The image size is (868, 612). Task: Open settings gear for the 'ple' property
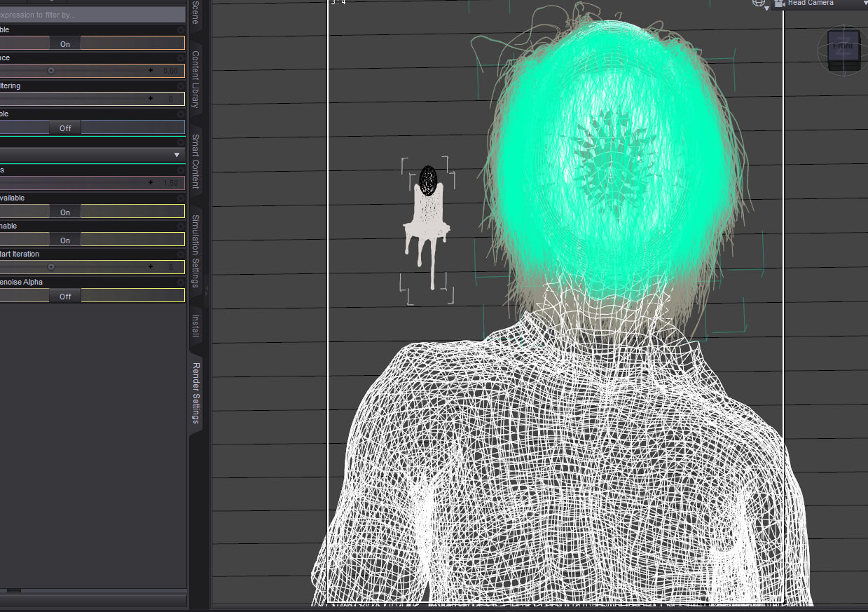point(181,114)
